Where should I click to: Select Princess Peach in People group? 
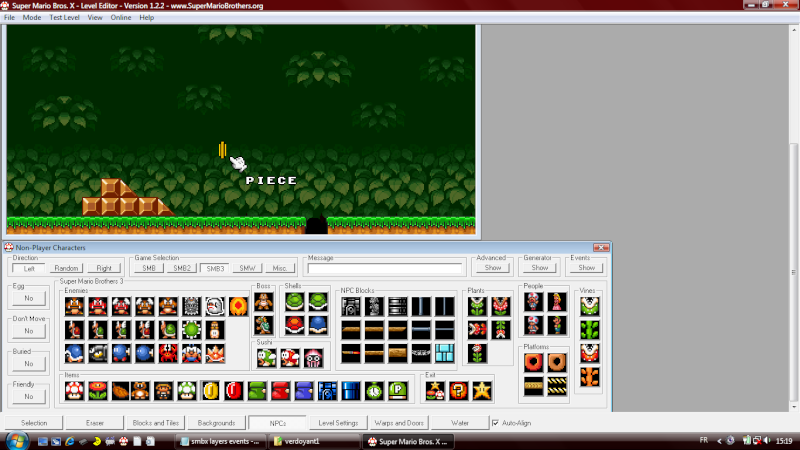557,302
